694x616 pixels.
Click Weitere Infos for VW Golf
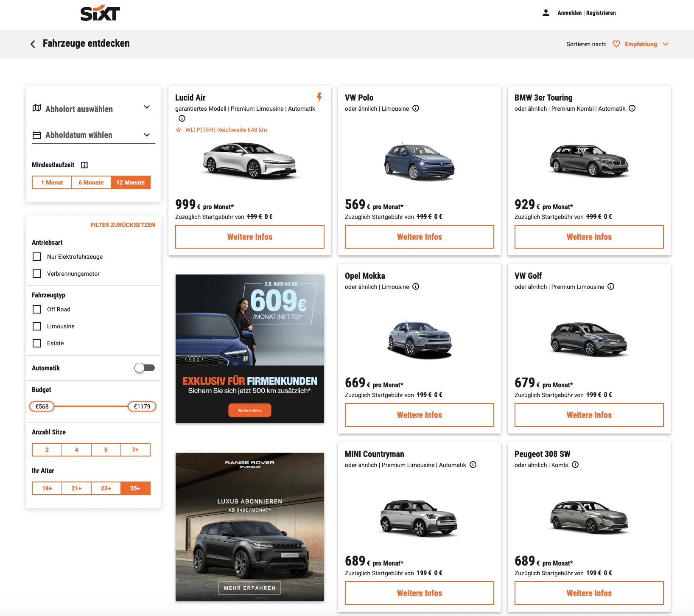coord(589,415)
